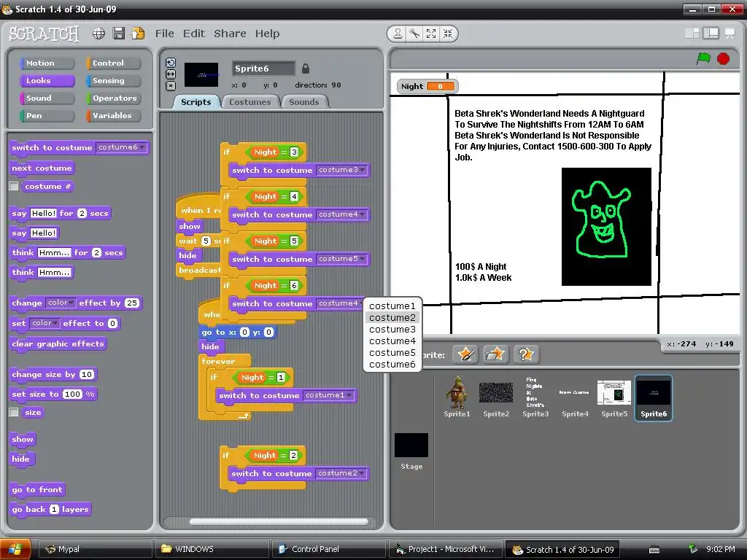Image resolution: width=747 pixels, height=560 pixels.
Task: Select the Sprite3 thumbnail
Action: (535, 397)
